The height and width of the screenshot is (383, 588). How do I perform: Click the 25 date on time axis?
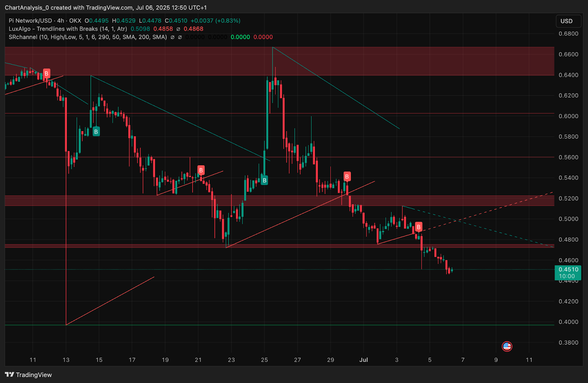click(x=264, y=360)
